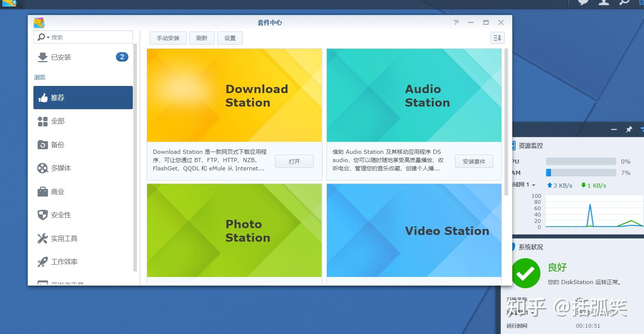This screenshot has height=334, width=644.
Task: Click the installed count badge showing 2
Action: [x=122, y=57]
